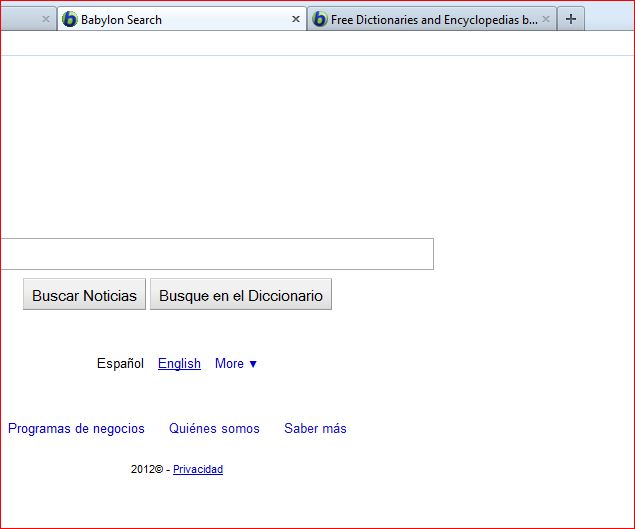The image size is (635, 529).
Task: Open the Free Dictionaries and Encyclopedias tab
Action: pos(431,19)
